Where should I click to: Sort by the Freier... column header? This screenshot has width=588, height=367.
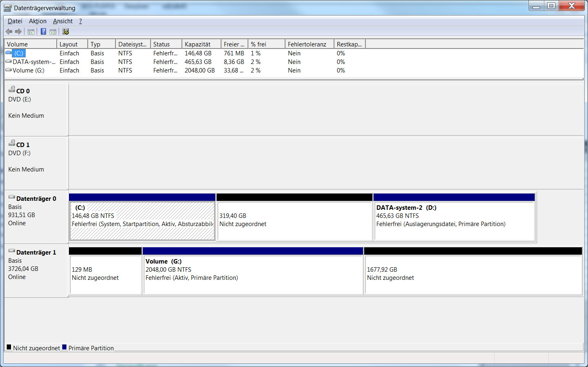[x=234, y=44]
